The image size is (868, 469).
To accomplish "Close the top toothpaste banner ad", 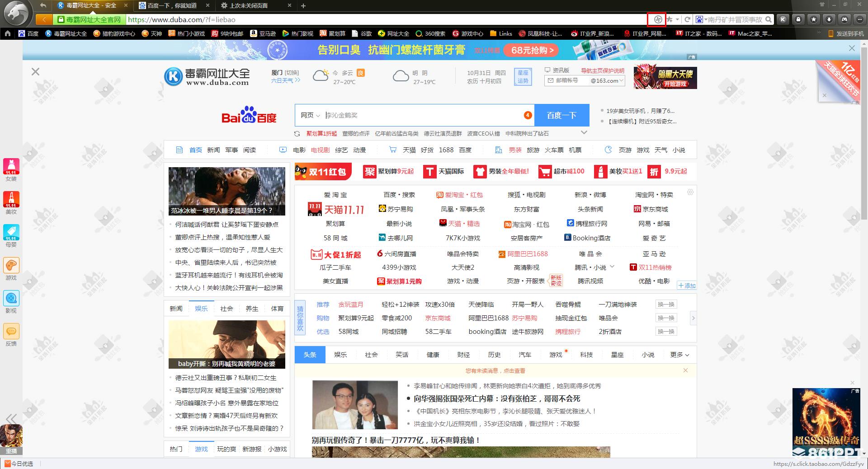I will click(852, 48).
